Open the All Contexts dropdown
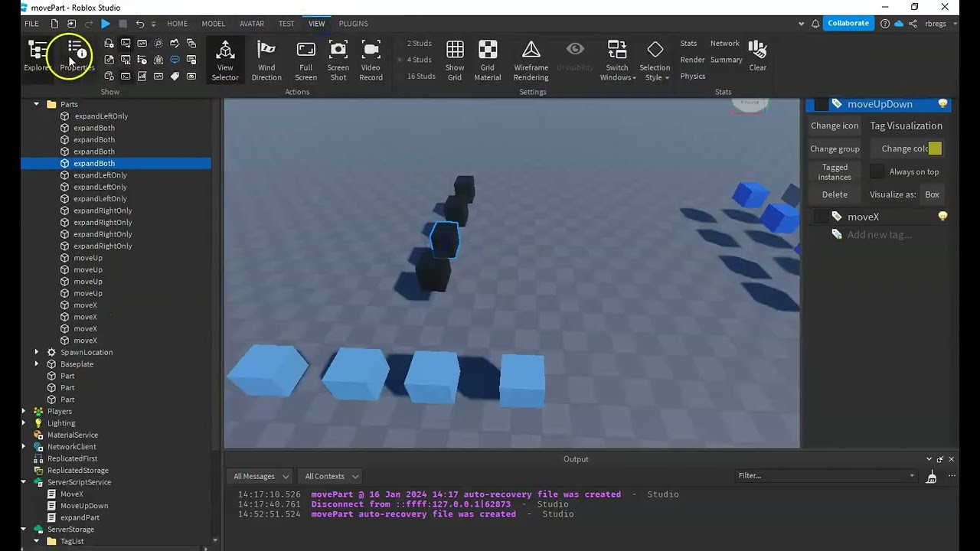Screen dimensions: 980x551 332,476
